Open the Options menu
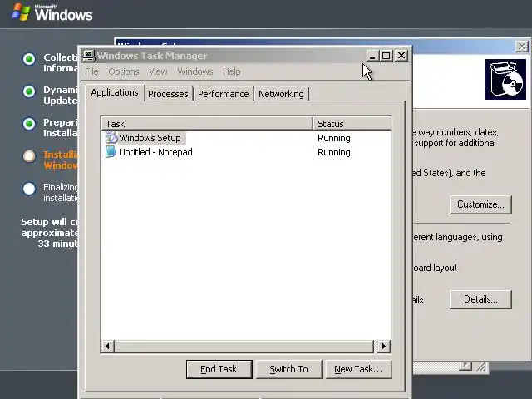Screen dimensions: 532x399 pos(124,71)
